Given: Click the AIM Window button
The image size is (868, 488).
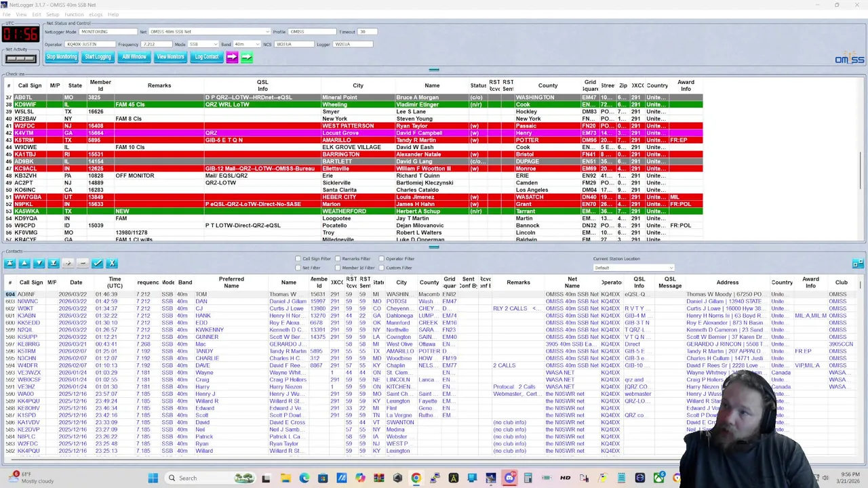Looking at the screenshot, I should (x=134, y=57).
